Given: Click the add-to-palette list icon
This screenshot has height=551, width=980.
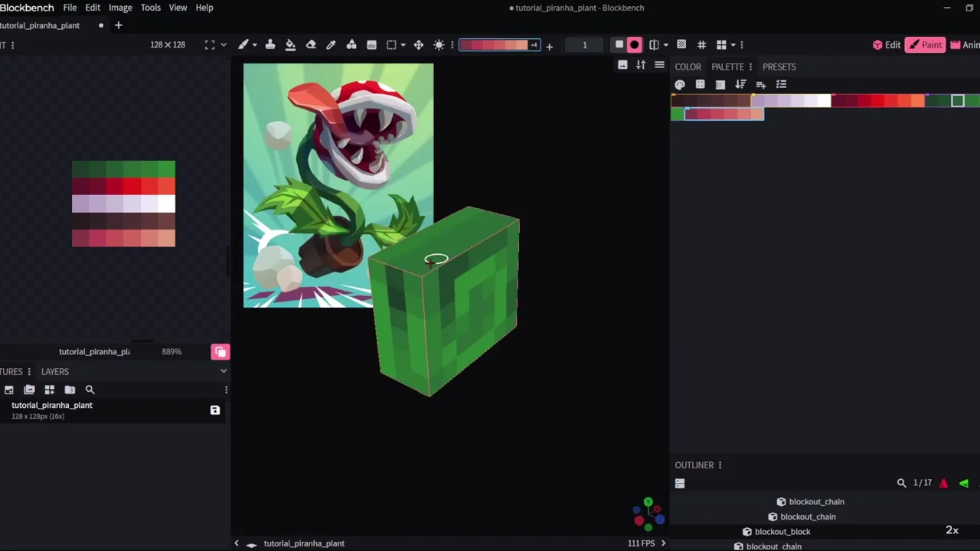Looking at the screenshot, I should 761,84.
